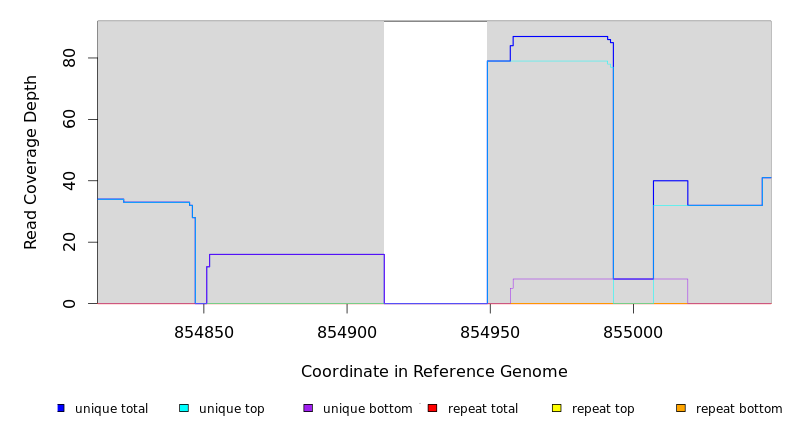Viewport: 792px width, 432px height.
Task: Click the orange 'repeat bottom' legend swatch
Action: 681,408
